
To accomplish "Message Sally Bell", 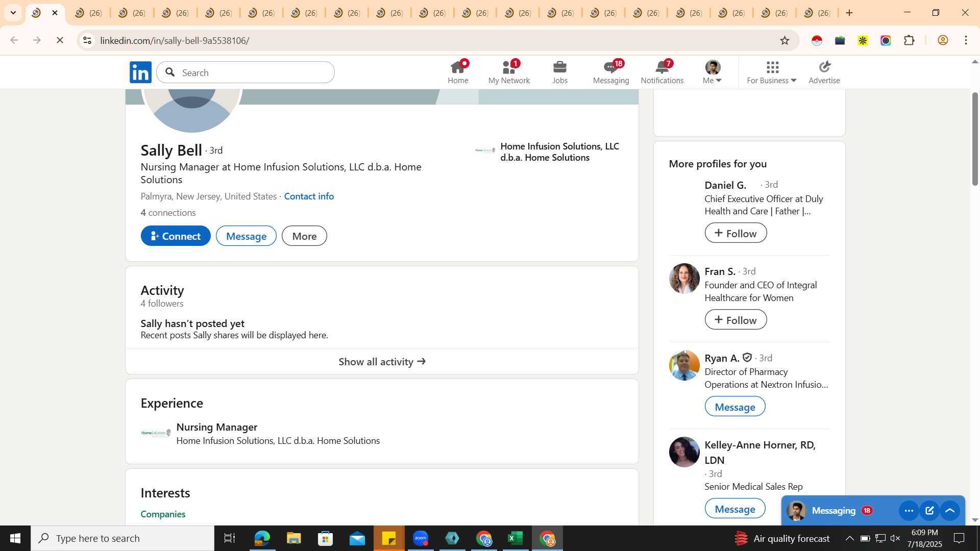I will click(246, 236).
